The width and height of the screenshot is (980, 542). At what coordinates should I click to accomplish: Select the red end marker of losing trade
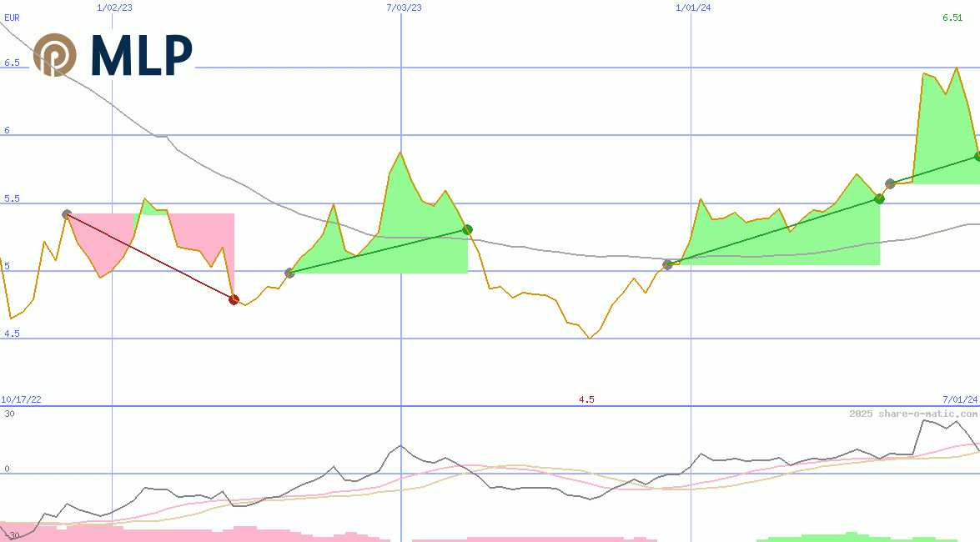234,299
